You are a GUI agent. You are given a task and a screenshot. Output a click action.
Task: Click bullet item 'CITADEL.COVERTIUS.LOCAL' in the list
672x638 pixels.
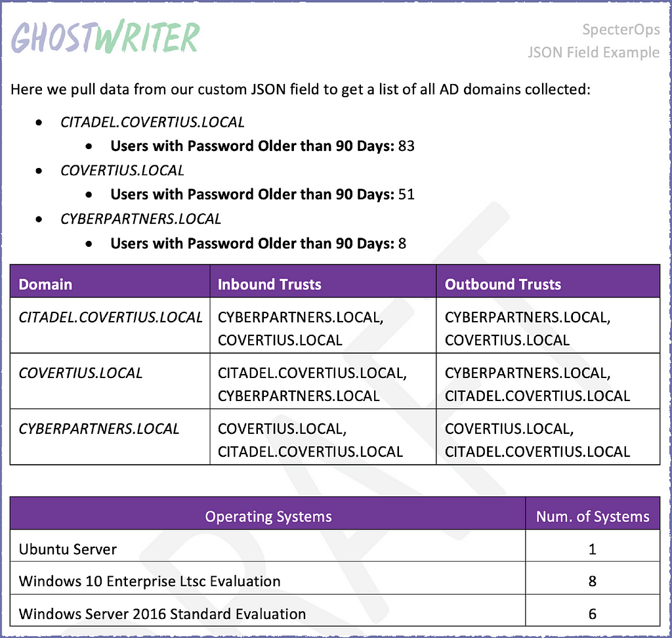coord(152,122)
